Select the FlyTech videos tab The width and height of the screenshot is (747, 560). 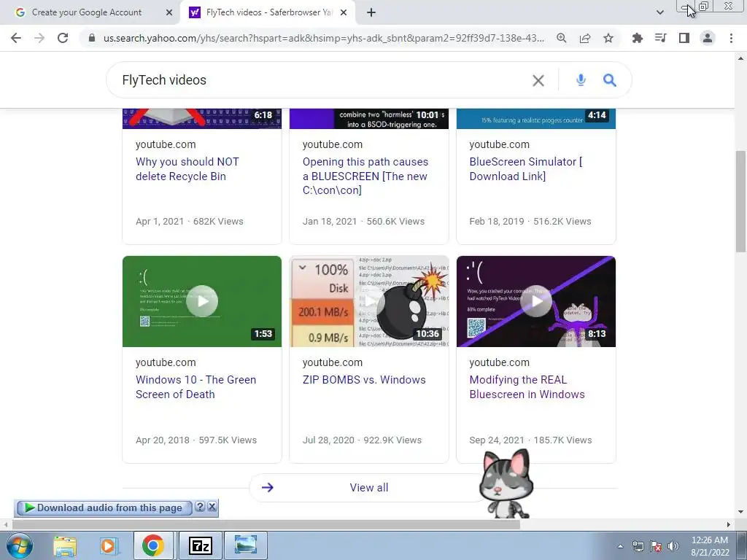coord(268,12)
